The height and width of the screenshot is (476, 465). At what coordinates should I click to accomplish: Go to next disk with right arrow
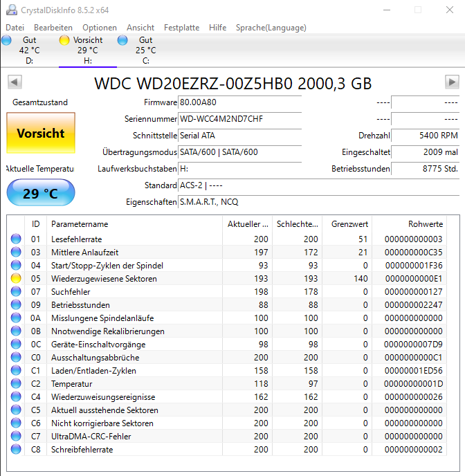[x=452, y=82]
